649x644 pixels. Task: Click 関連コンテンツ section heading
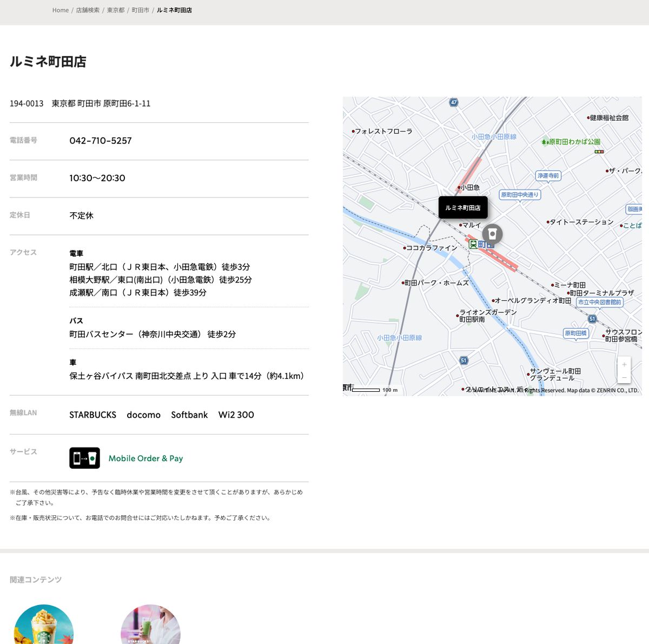click(x=36, y=580)
